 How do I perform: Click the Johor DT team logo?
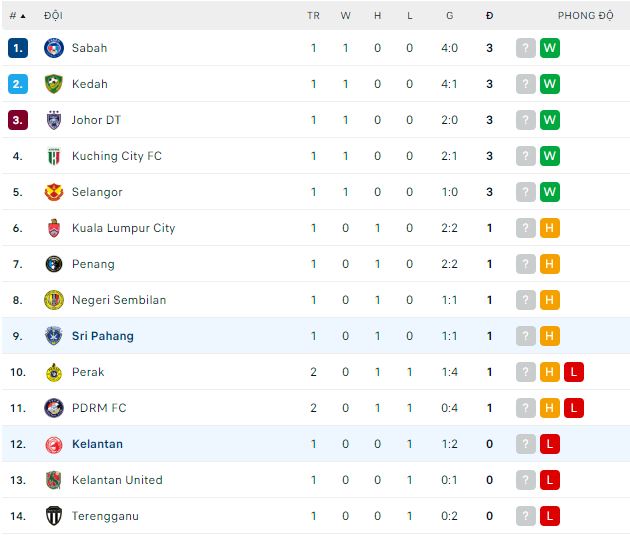tap(54, 120)
